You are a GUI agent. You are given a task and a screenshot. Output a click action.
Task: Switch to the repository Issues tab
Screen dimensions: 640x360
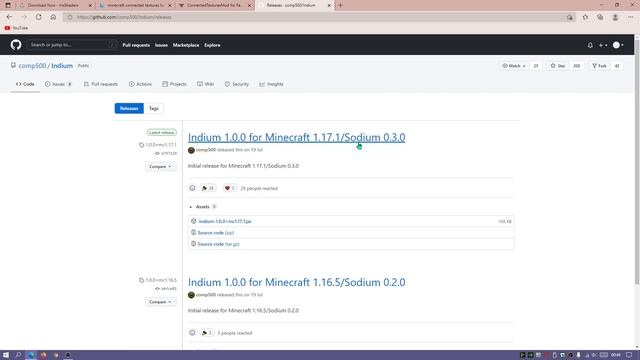[58, 84]
